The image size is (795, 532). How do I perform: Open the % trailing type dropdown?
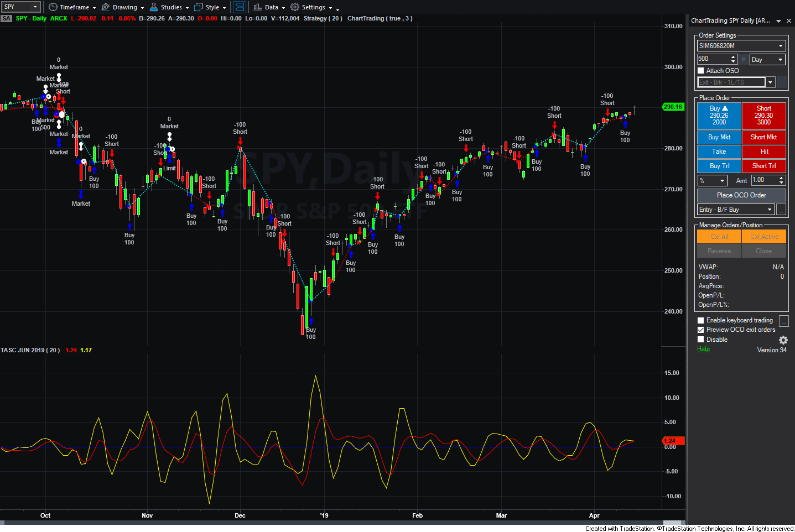coord(713,181)
